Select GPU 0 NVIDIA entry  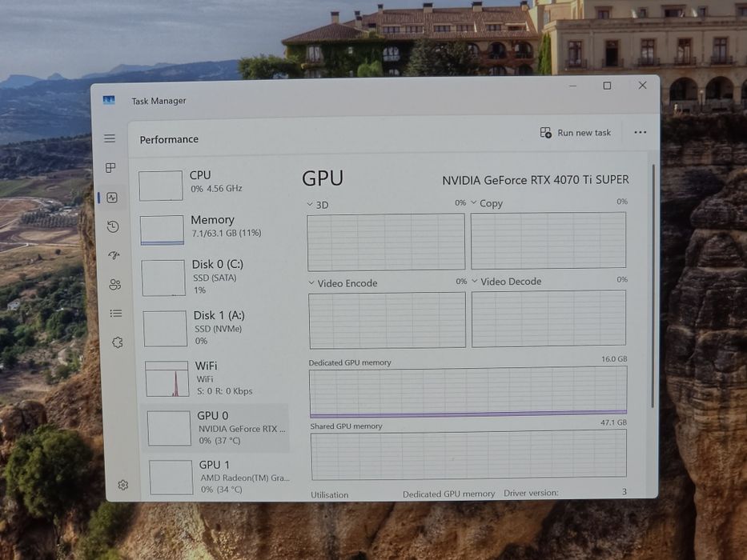pos(215,428)
